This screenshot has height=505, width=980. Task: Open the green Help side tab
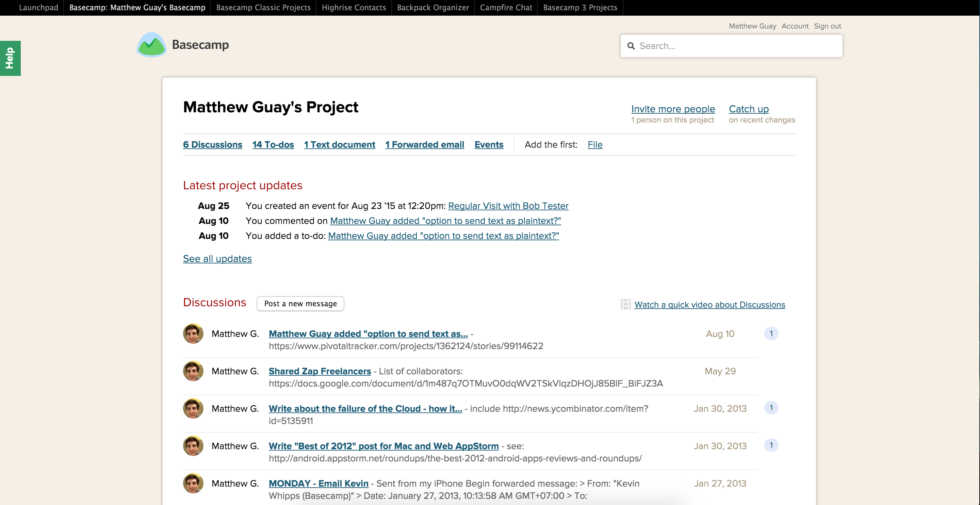10,58
